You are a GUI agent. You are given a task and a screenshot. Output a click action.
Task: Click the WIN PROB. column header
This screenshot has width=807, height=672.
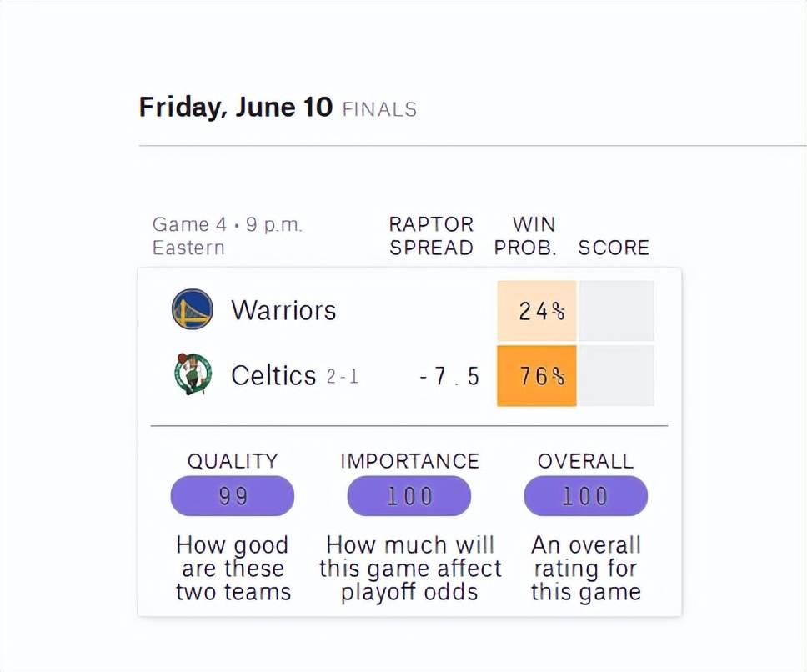tap(525, 236)
